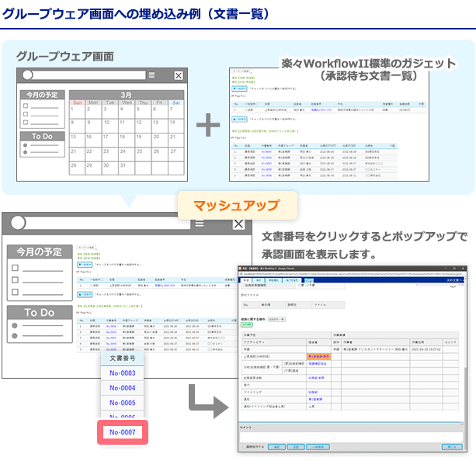This screenshot has height=461, width=476.
Task: Click the orange highlighted assignee cell in popup table
Action: 318,356
